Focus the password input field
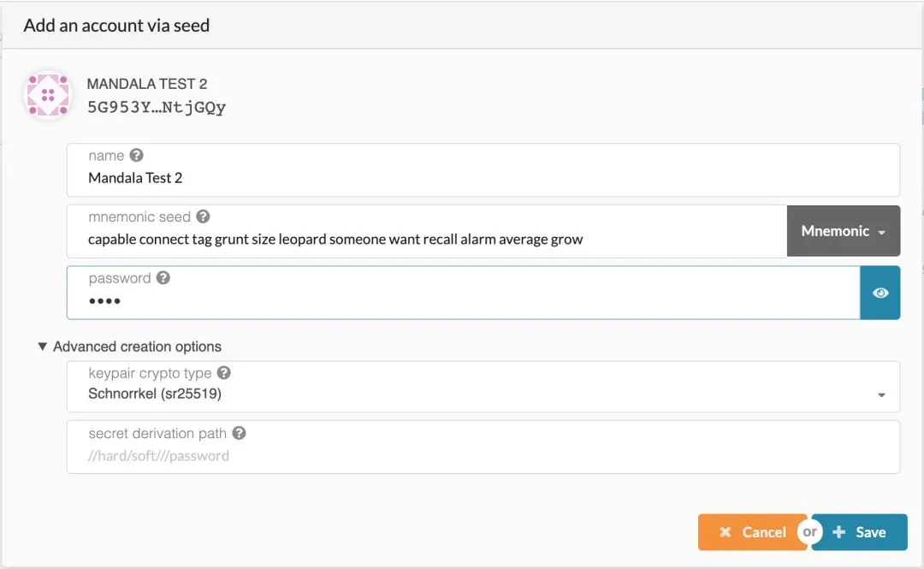 (463, 301)
